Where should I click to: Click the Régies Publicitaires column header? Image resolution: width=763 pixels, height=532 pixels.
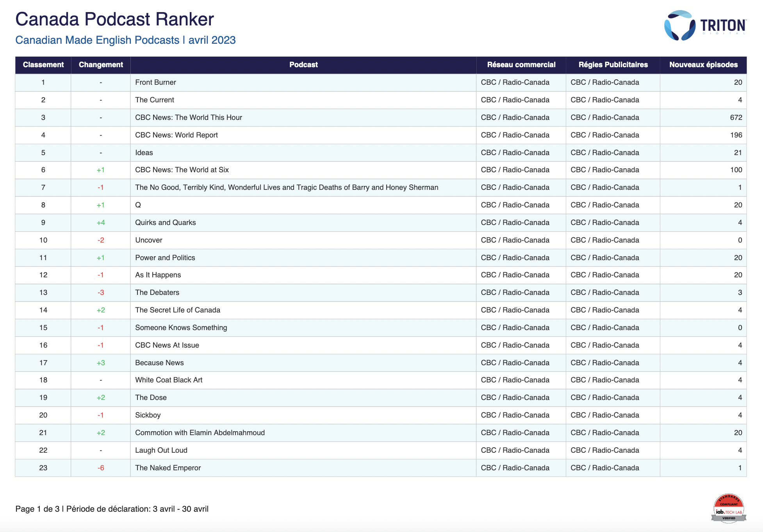tap(613, 65)
